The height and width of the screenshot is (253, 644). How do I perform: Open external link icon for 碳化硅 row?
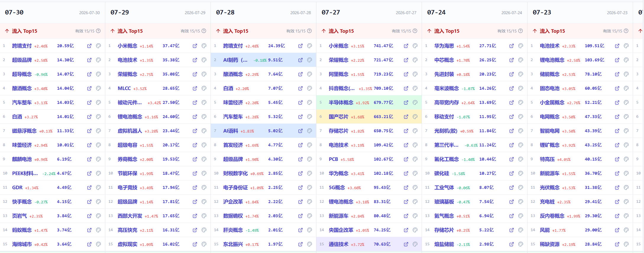click(x=512, y=173)
